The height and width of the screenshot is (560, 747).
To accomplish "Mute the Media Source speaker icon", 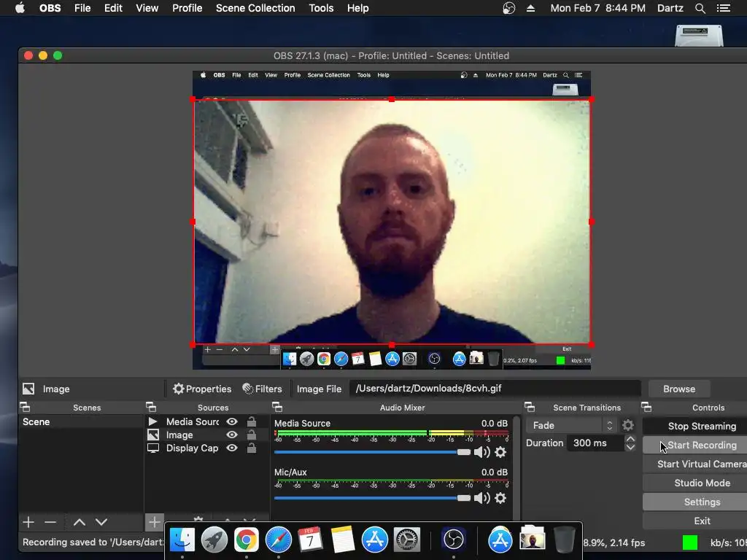I will coord(481,452).
